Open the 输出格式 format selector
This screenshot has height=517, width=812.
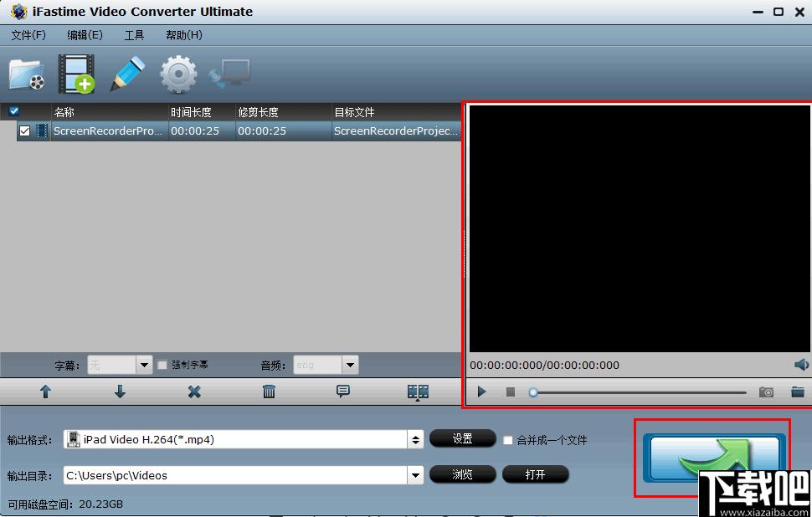pyautogui.click(x=415, y=439)
